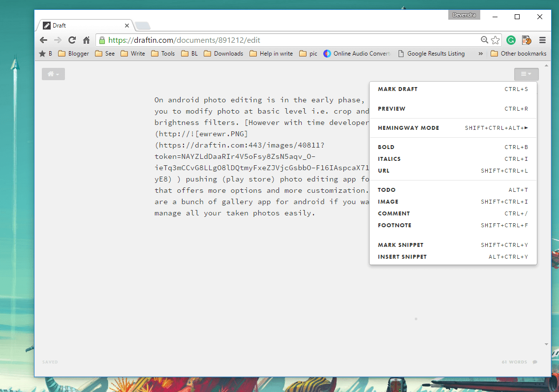Click the zoom magnifier icon in address bar
The height and width of the screenshot is (392, 559).
[485, 40]
